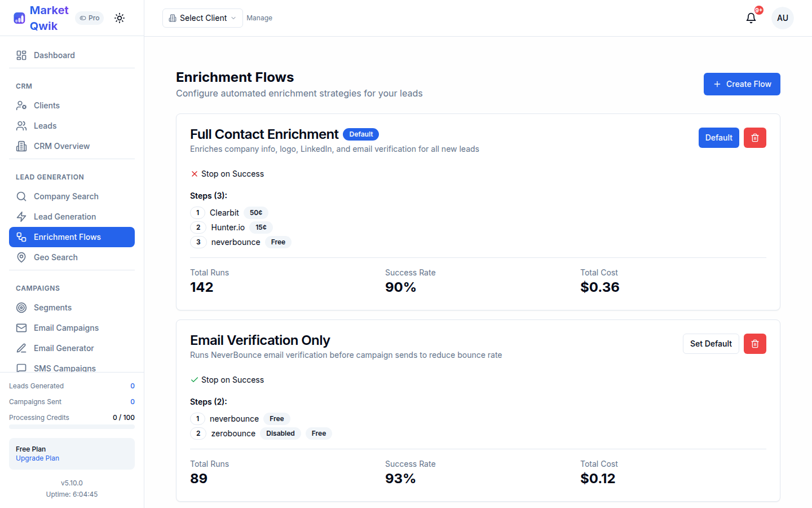Open the Select Client dropdown
The height and width of the screenshot is (508, 812).
tap(202, 17)
